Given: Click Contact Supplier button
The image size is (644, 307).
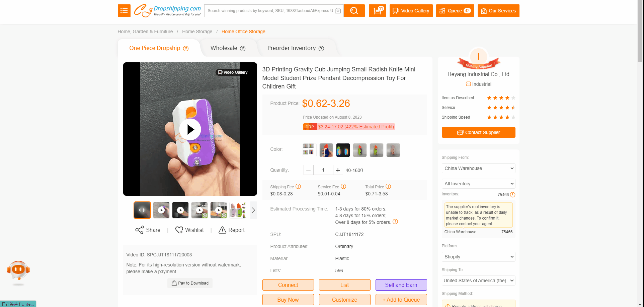Looking at the screenshot, I should [x=478, y=132].
